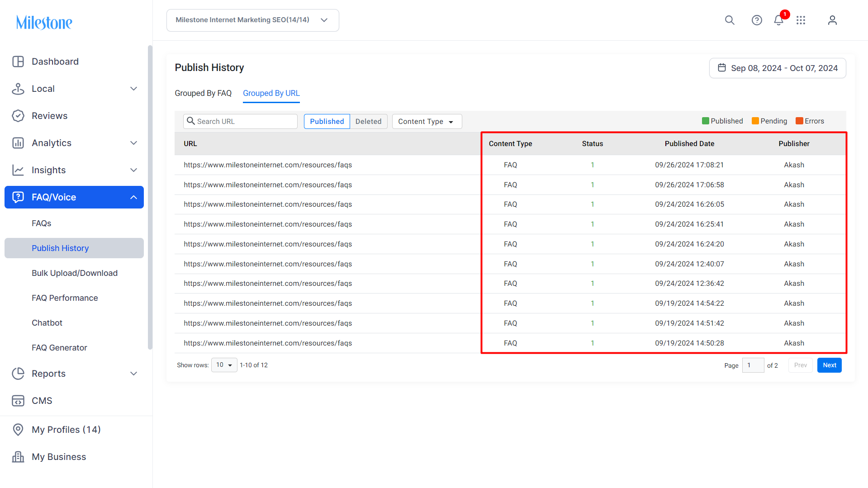Click the green Published legend swatch
Viewport: 868px width, 488px height.
click(x=705, y=121)
